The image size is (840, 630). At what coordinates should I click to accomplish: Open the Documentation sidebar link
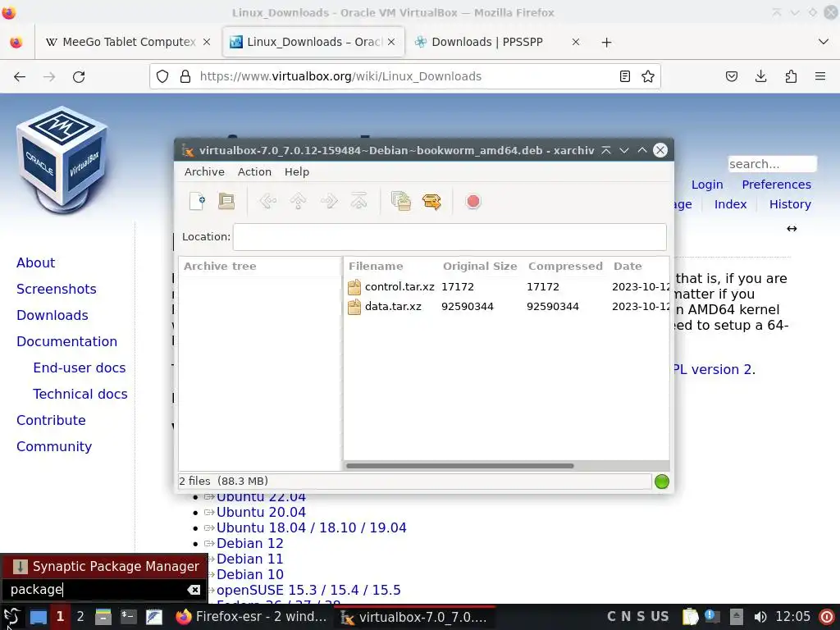point(66,342)
